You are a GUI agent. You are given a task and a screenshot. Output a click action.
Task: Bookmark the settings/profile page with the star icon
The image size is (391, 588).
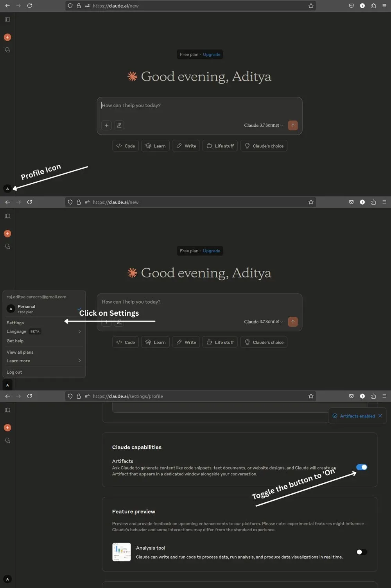[x=311, y=396]
